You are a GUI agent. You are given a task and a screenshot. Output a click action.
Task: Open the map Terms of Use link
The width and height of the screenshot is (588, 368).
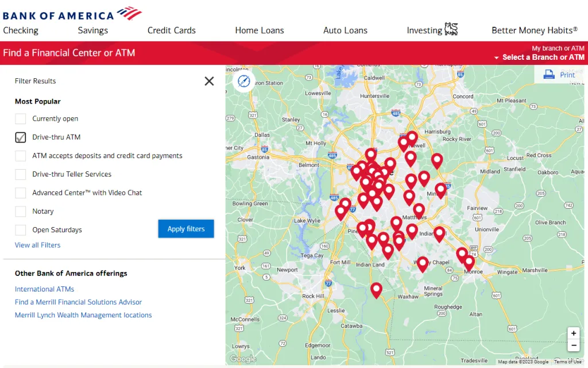coord(567,362)
